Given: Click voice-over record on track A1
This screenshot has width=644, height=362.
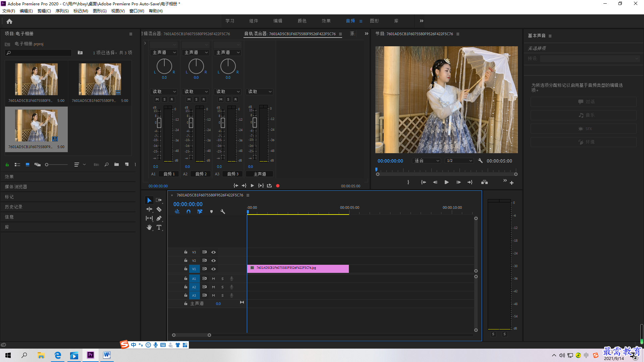Looking at the screenshot, I should [231, 279].
